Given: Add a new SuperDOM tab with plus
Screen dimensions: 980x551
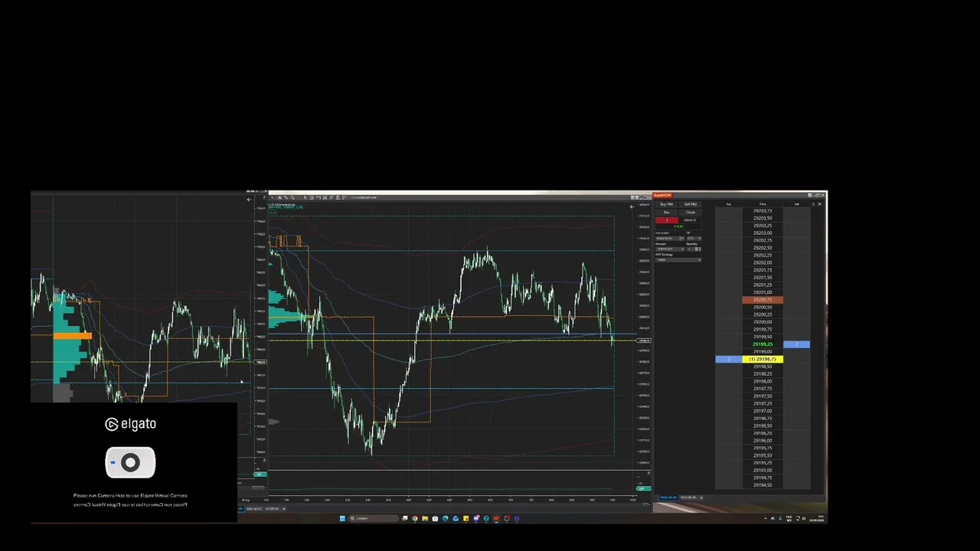Looking at the screenshot, I should pyautogui.click(x=701, y=497).
